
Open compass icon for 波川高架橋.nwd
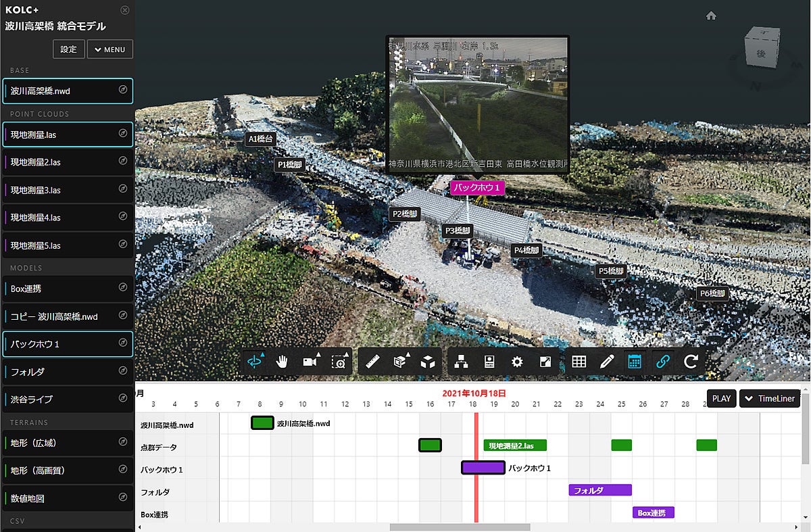[123, 90]
